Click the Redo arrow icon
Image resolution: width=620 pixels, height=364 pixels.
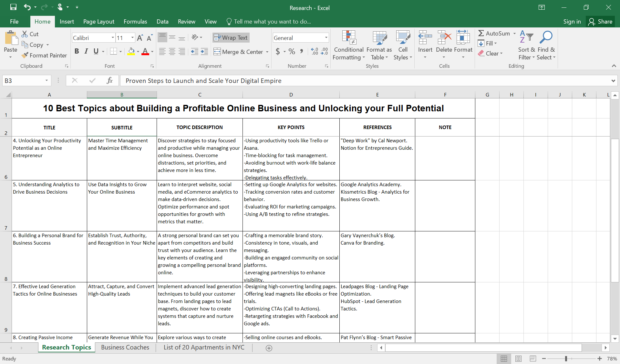coord(44,7)
